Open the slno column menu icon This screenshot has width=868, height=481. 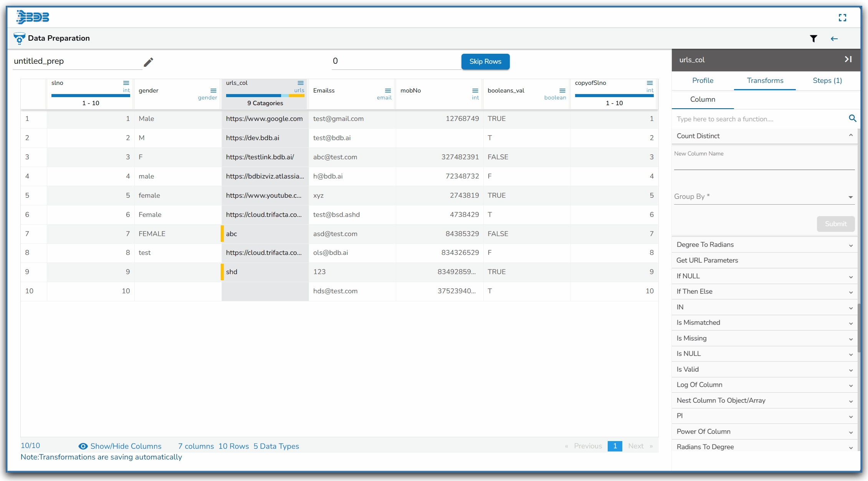click(x=126, y=83)
